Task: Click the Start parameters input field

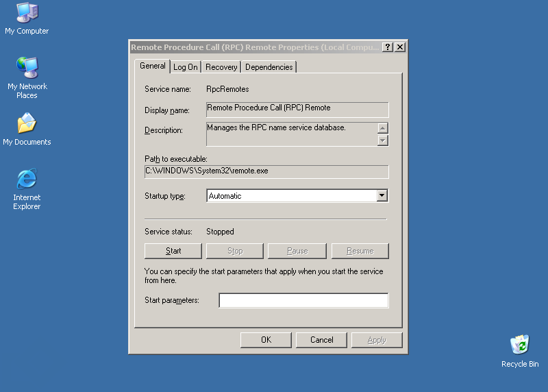Action: click(303, 300)
